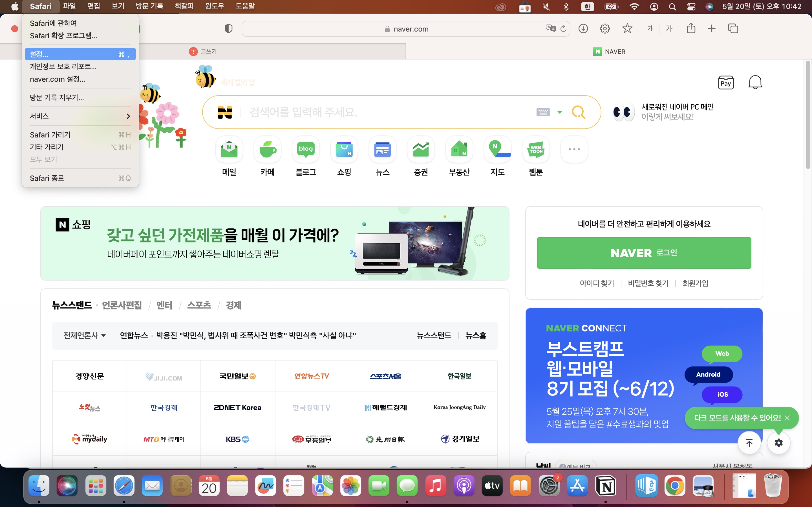Open the Share button in toolbar
Image resolution: width=812 pixels, height=507 pixels.
coord(691,28)
